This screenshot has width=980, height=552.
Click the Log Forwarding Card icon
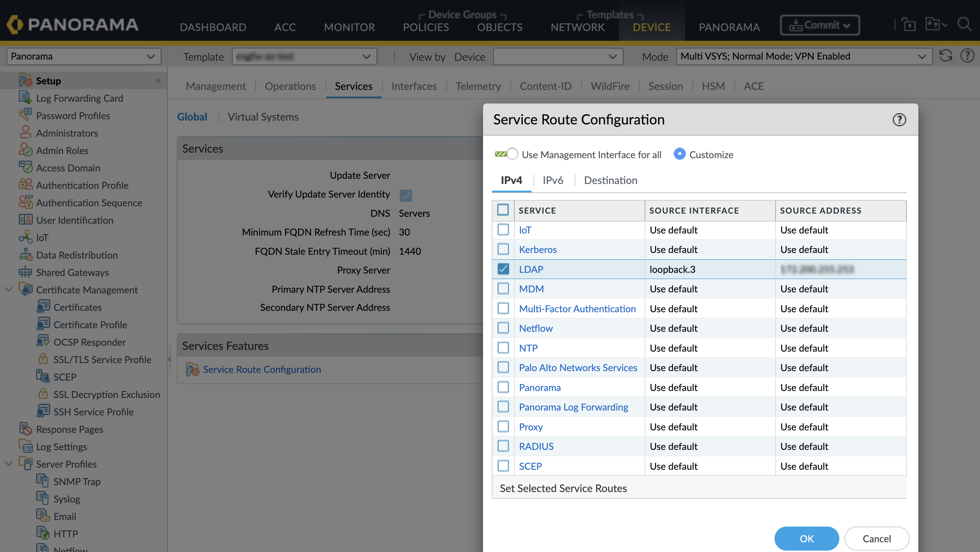click(25, 98)
